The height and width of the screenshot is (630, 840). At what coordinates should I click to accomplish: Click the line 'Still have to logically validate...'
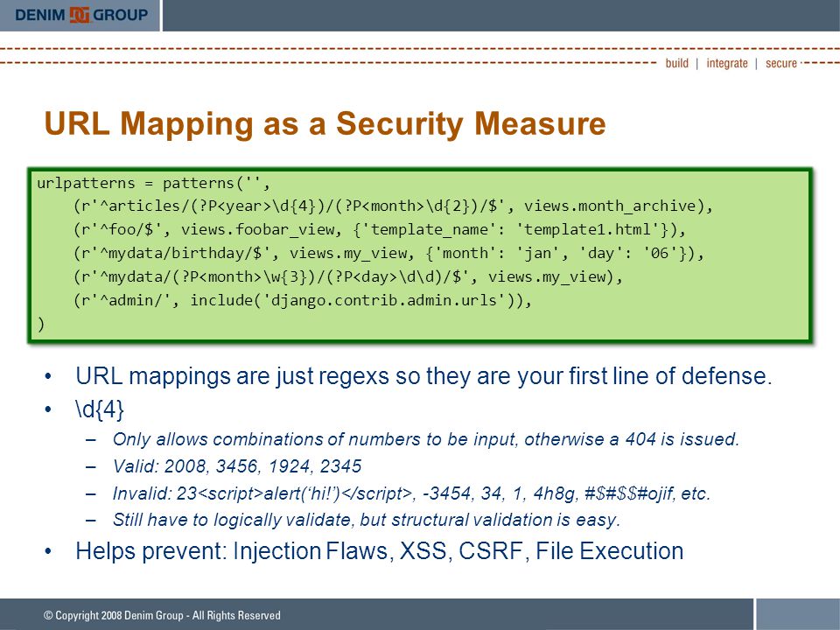pos(367,520)
